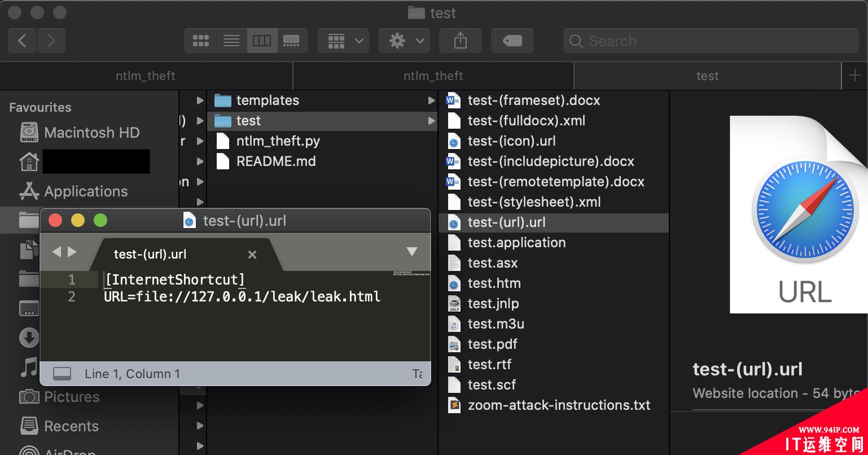Open the gear action menu
This screenshot has height=455, width=868.
404,41
